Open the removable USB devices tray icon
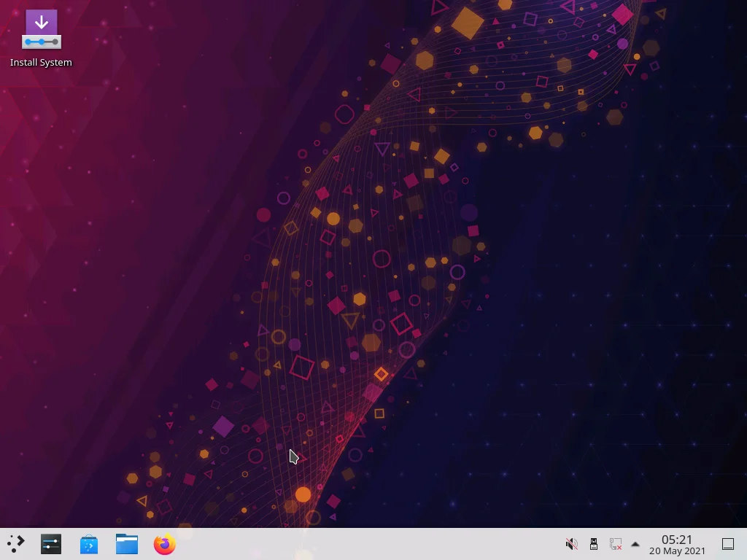 (x=594, y=544)
